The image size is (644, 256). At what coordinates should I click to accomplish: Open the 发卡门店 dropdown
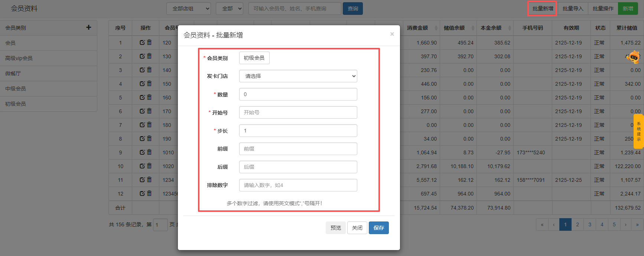coord(298,76)
